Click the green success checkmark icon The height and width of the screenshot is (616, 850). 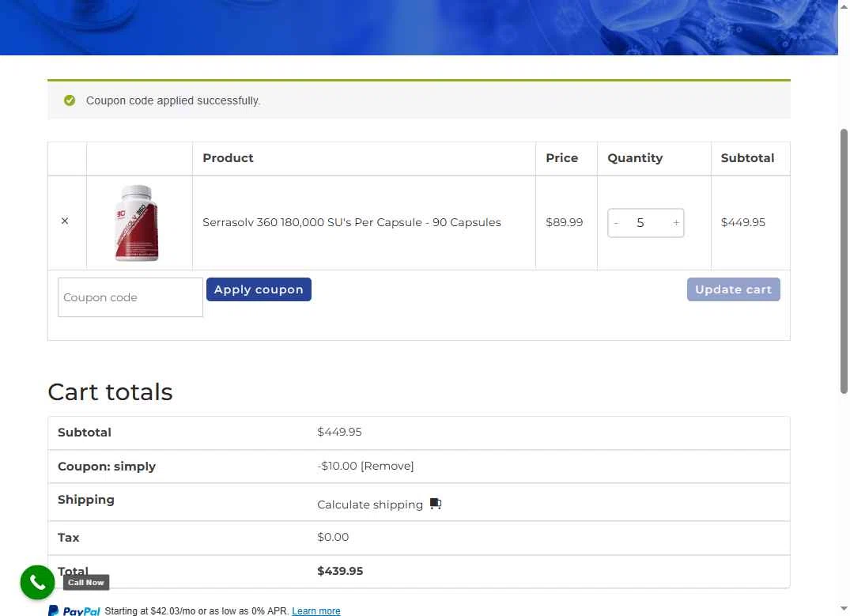(x=70, y=100)
